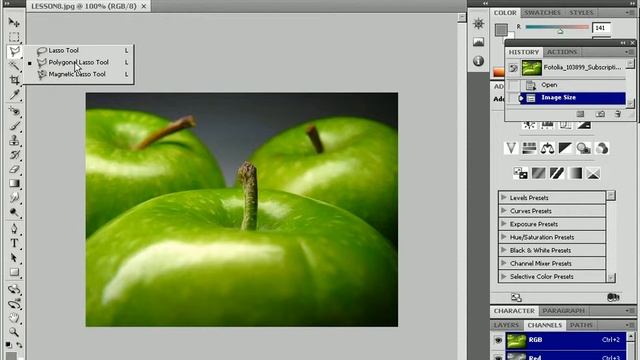
Task: Expand Exposure Presets
Action: pyautogui.click(x=504, y=224)
